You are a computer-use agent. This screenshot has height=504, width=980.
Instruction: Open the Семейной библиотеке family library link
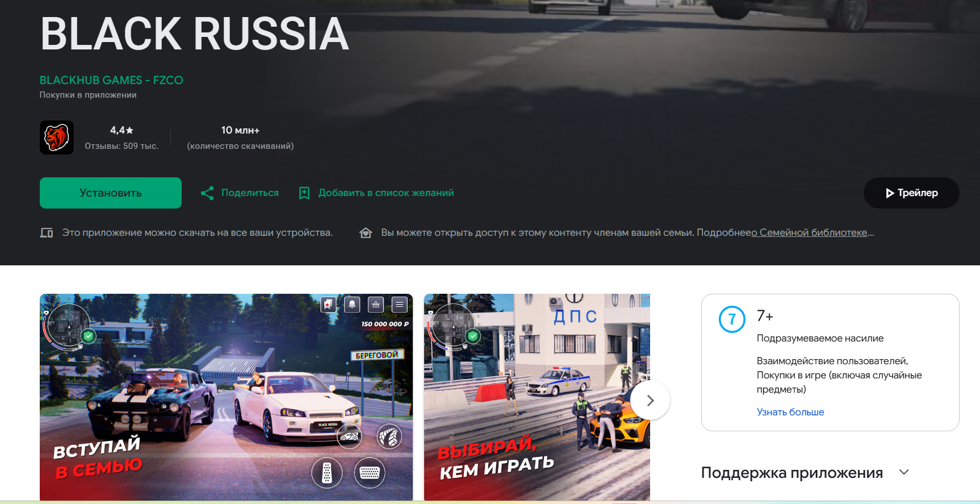tap(811, 232)
